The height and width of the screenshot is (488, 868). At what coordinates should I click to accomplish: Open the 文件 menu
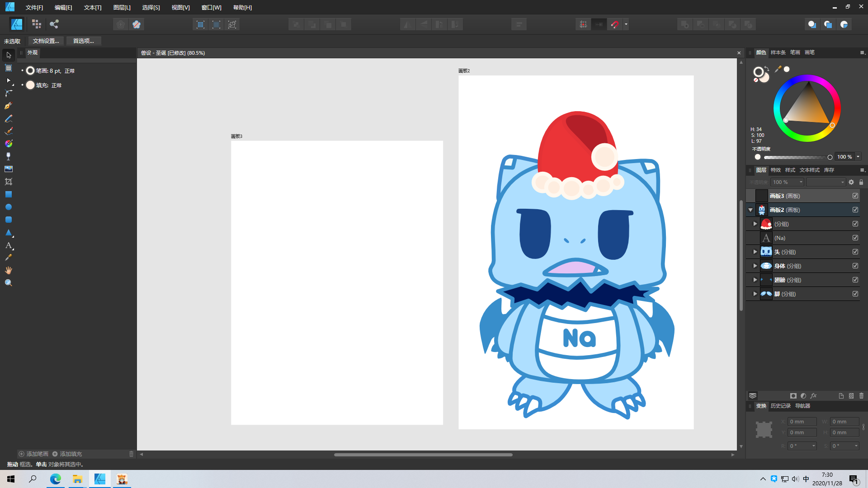coord(34,7)
